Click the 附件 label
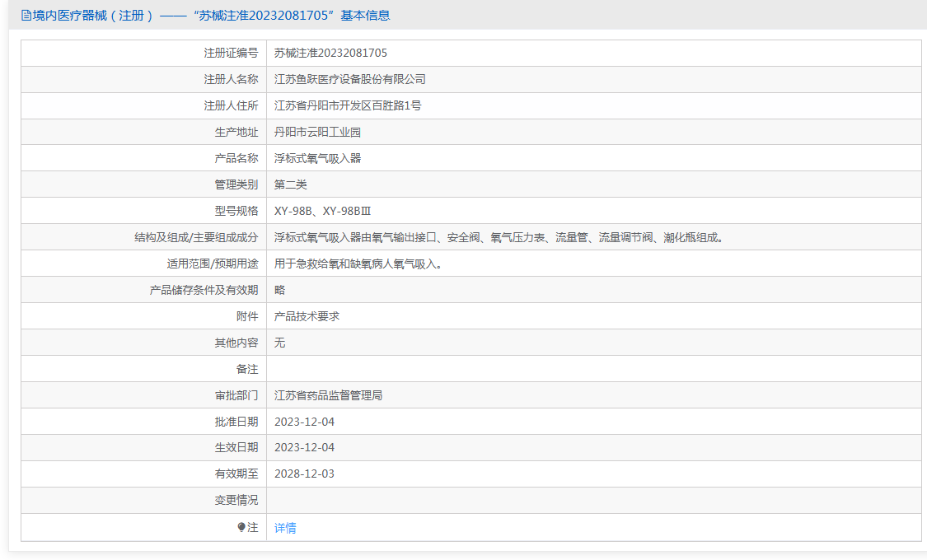Viewport: 927px width, 560px height. 247,316
